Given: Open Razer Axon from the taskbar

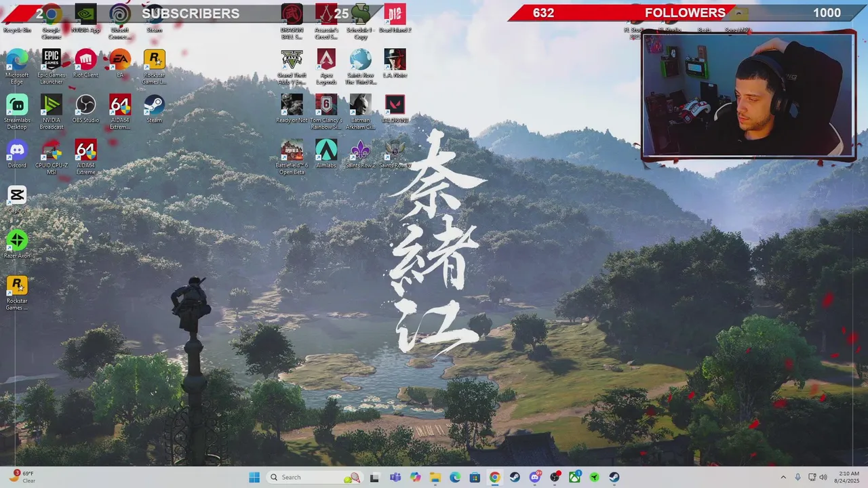Looking at the screenshot, I should 594,477.
